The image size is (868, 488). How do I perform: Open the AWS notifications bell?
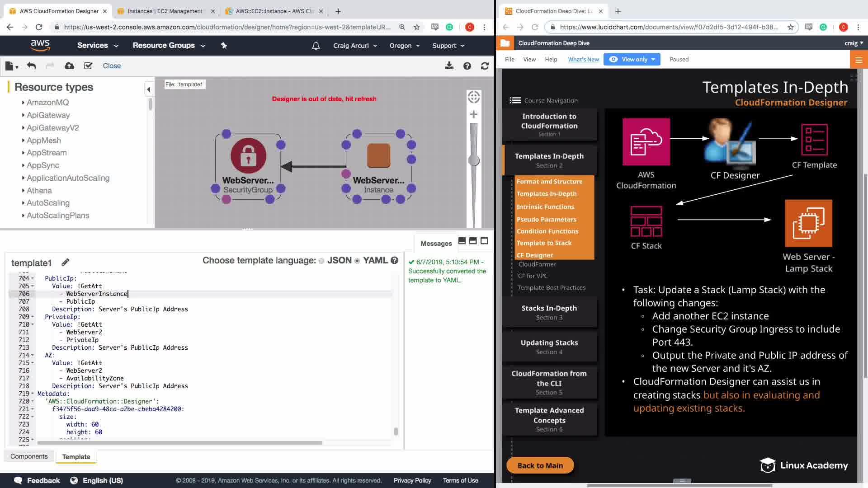coord(316,46)
